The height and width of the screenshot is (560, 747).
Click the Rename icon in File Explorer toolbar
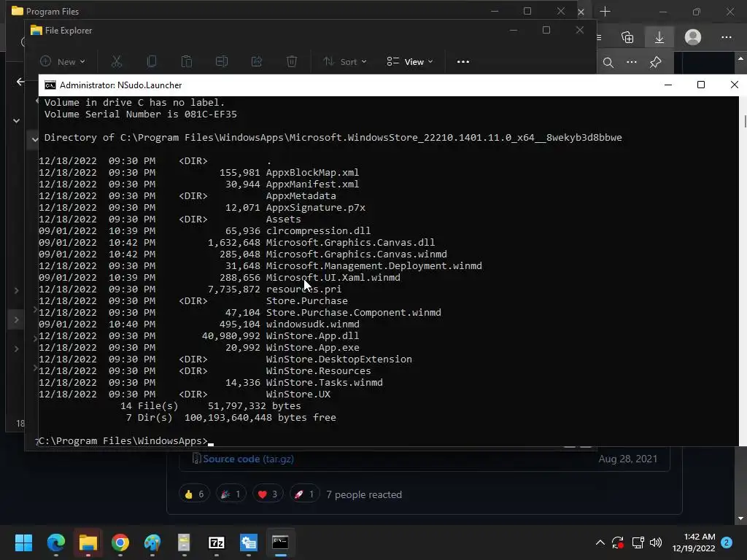click(x=222, y=61)
